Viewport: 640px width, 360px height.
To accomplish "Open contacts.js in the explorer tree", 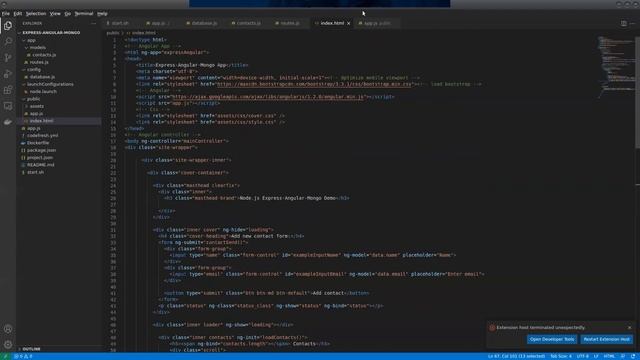I will [x=44, y=55].
